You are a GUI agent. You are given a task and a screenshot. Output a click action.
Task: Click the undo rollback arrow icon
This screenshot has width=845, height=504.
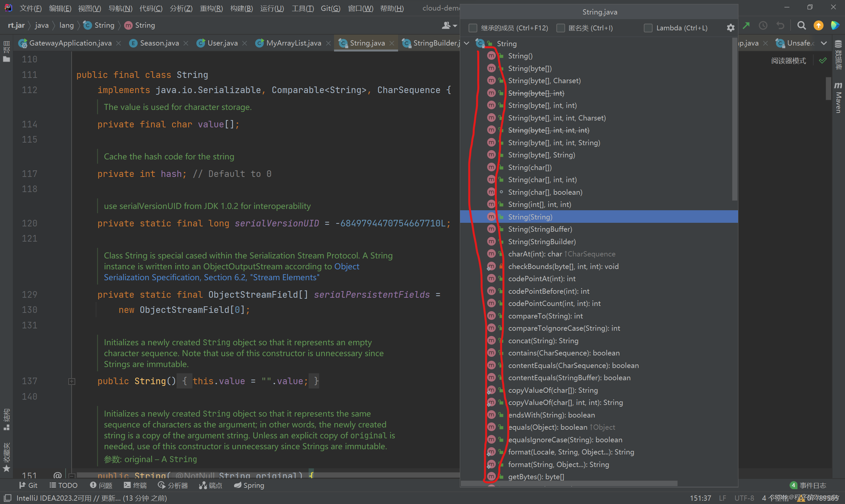[781, 25]
